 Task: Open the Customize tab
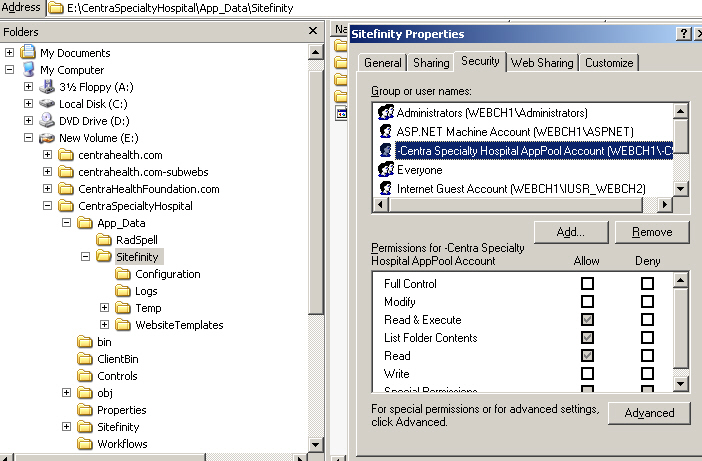click(609, 63)
